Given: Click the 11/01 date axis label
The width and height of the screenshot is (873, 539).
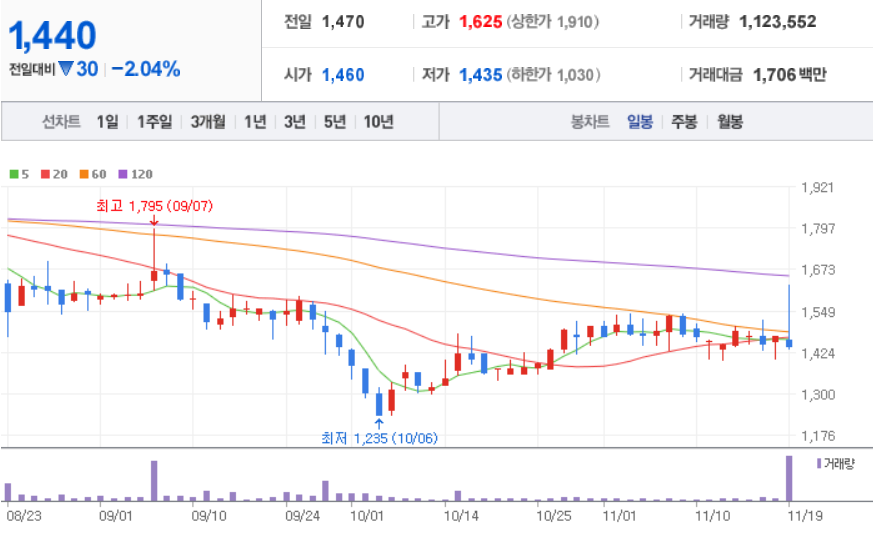Looking at the screenshot, I should pyautogui.click(x=619, y=516).
